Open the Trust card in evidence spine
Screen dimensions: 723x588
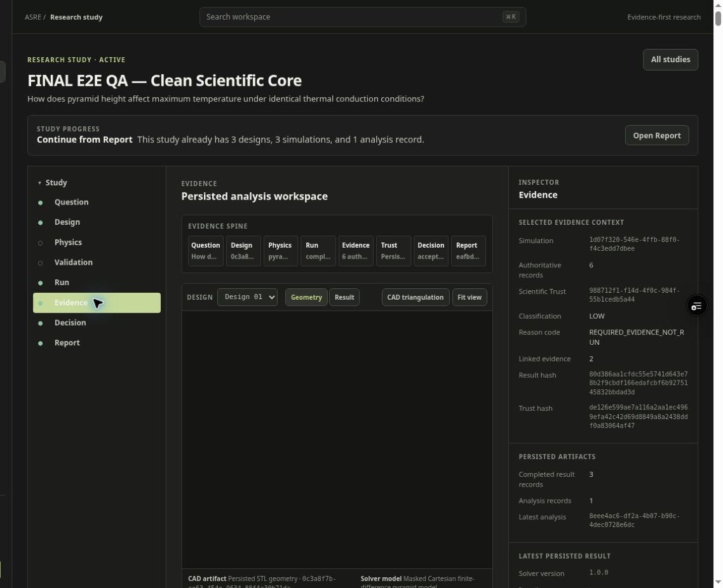[x=393, y=251]
